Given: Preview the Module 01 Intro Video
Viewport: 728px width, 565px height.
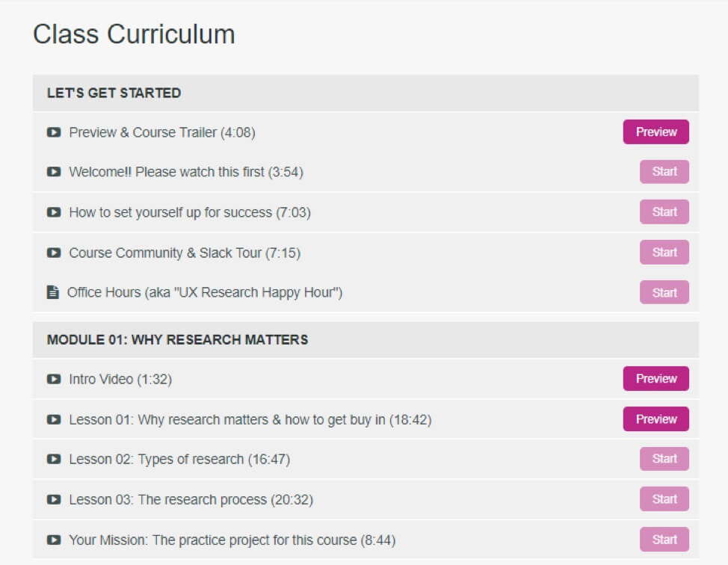Looking at the screenshot, I should coord(655,379).
